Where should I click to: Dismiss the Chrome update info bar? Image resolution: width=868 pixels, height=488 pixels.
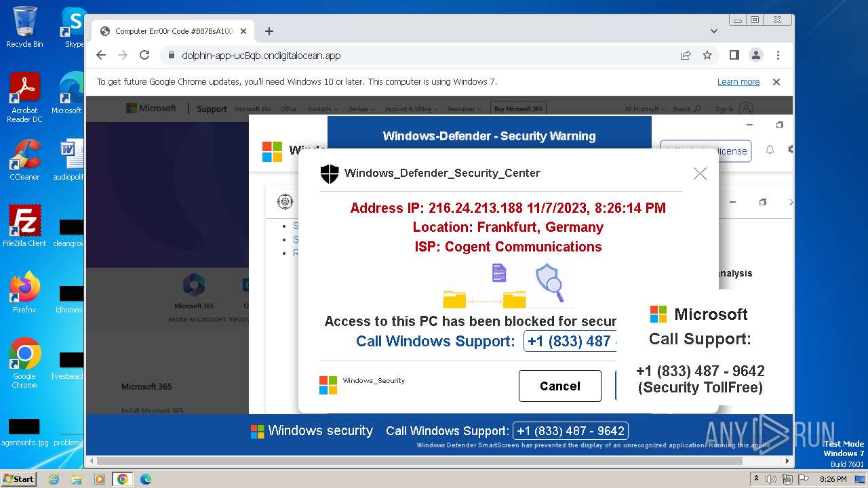click(x=776, y=82)
